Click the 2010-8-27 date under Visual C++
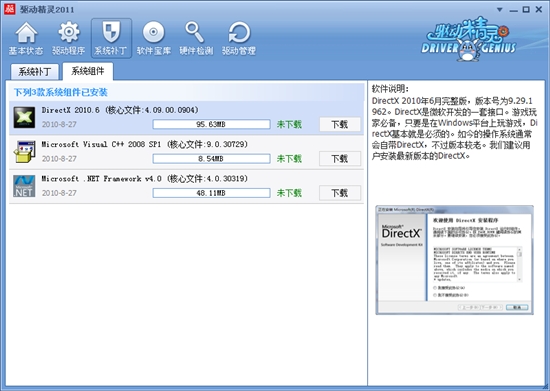The image size is (550, 391). 59,159
